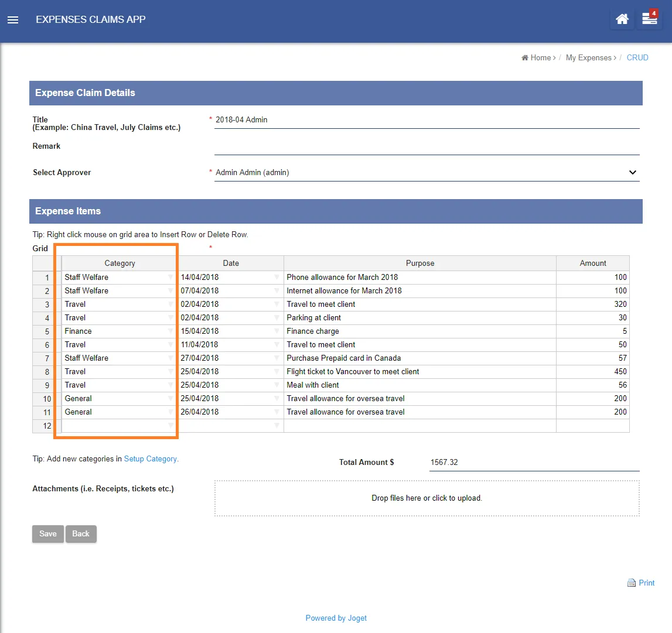The width and height of the screenshot is (672, 633).
Task: Open category dropdown arrow for Finance row
Action: [170, 331]
